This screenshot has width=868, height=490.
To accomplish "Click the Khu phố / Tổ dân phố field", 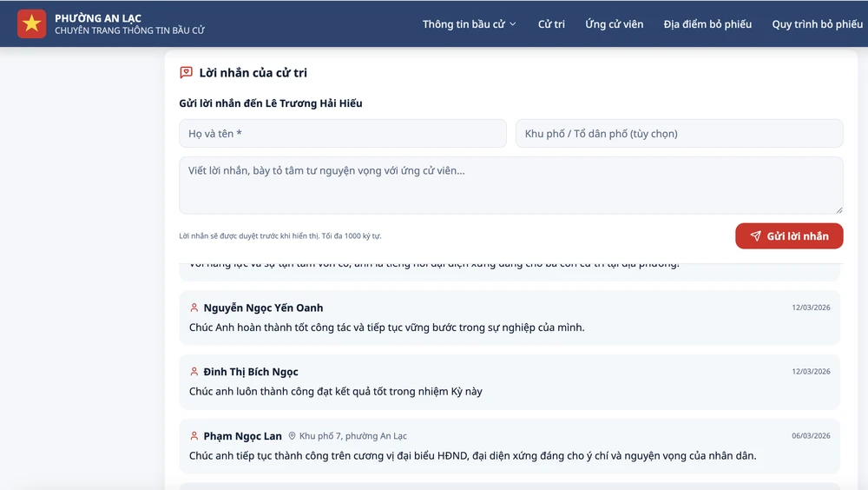I will (x=679, y=134).
